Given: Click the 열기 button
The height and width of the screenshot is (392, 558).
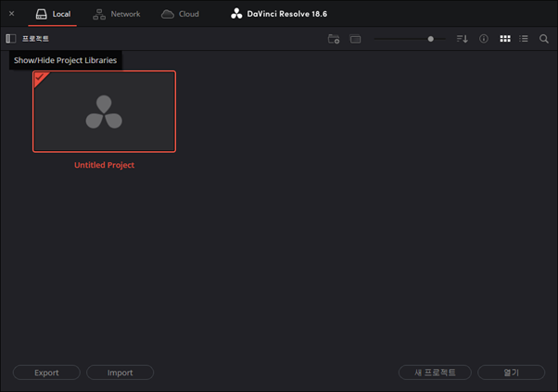Looking at the screenshot, I should point(511,373).
